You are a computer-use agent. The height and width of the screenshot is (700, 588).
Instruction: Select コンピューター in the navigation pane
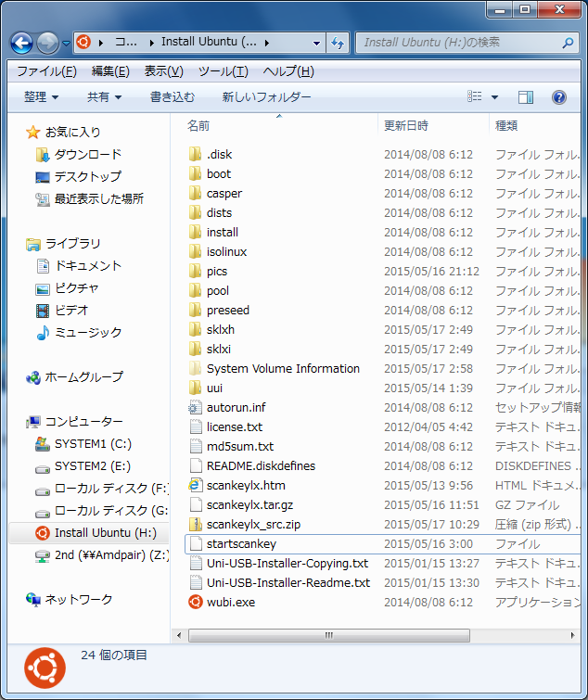point(83,422)
